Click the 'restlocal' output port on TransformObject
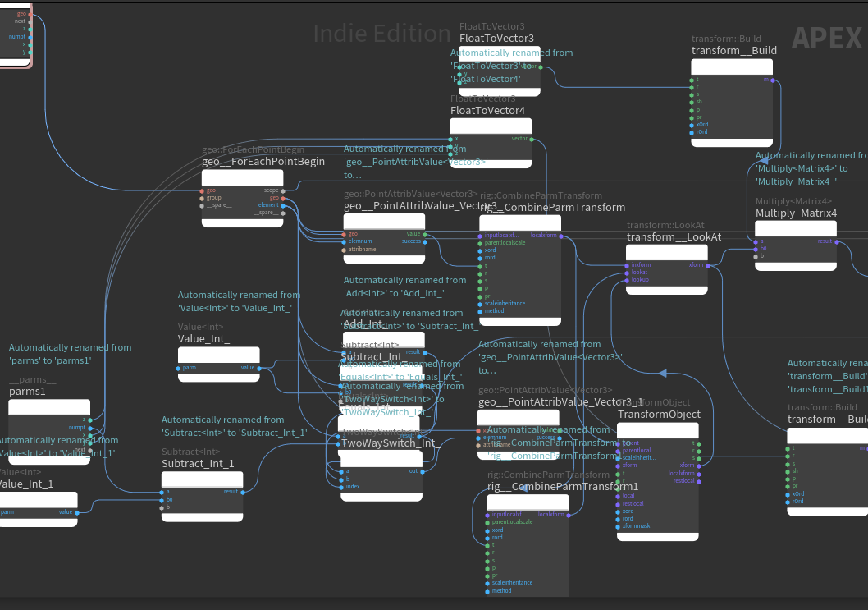868x610 pixels. tap(699, 481)
